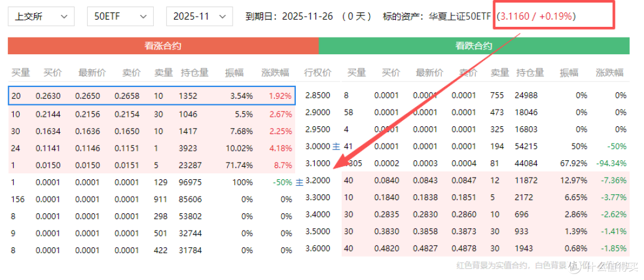Click the blue 主 marker beside strike 3.0000
Viewport: 644px width, 280px height.
point(336,146)
